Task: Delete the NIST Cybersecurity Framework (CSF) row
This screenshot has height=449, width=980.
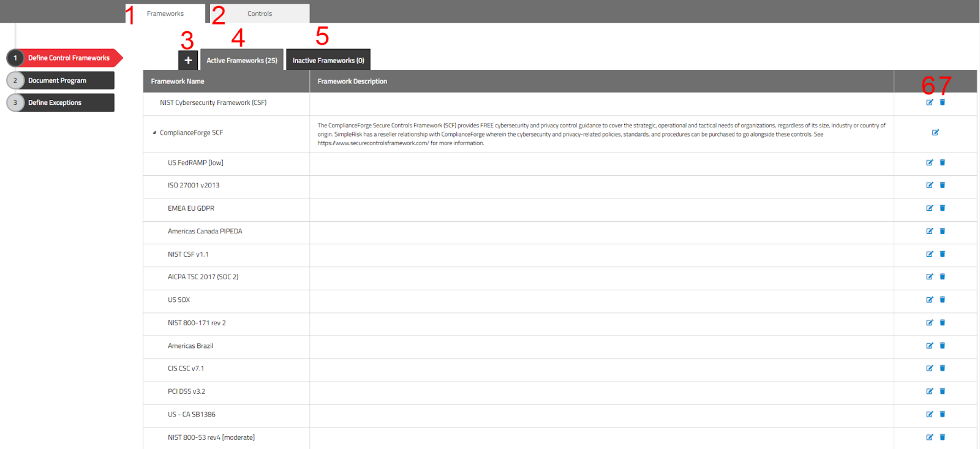Action: point(942,102)
